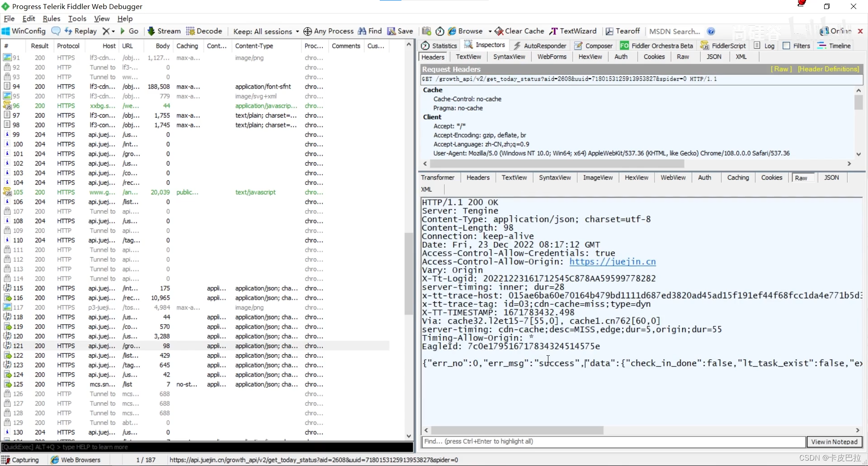Viewport: 868px width, 466px height.
Task: Click the request headers horizontal scrollbar thumb
Action: tap(557, 164)
